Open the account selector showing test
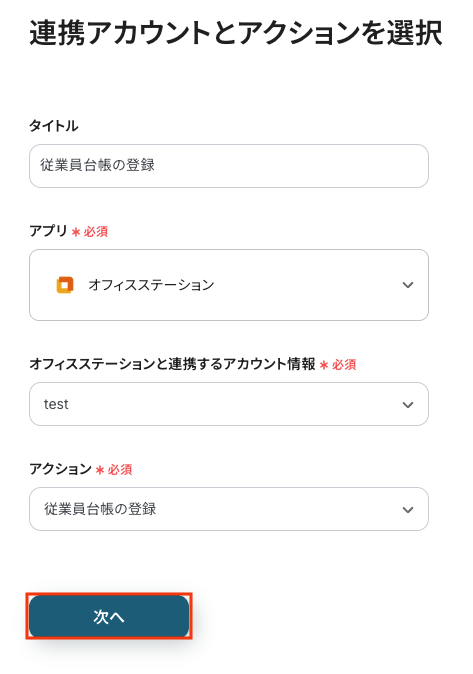The image size is (473, 674). (x=229, y=404)
